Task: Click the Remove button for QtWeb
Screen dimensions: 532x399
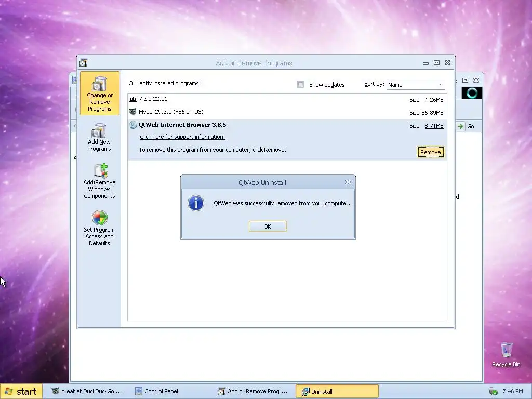Action: coord(430,152)
